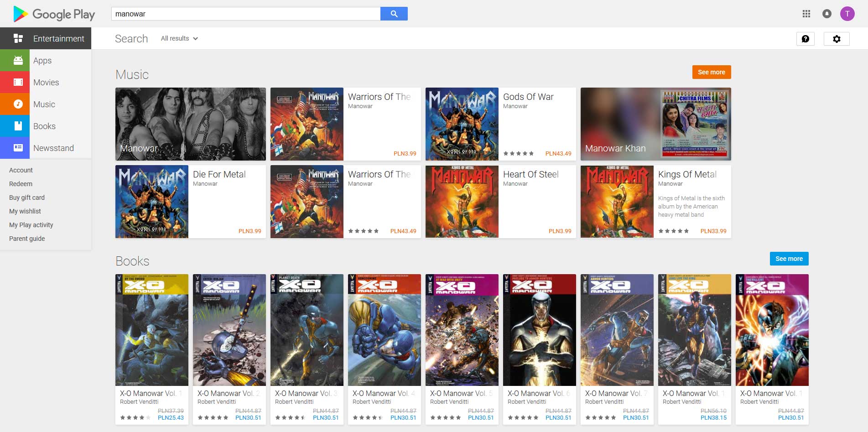The height and width of the screenshot is (432, 868).
Task: Click the Books section heading
Action: point(132,261)
